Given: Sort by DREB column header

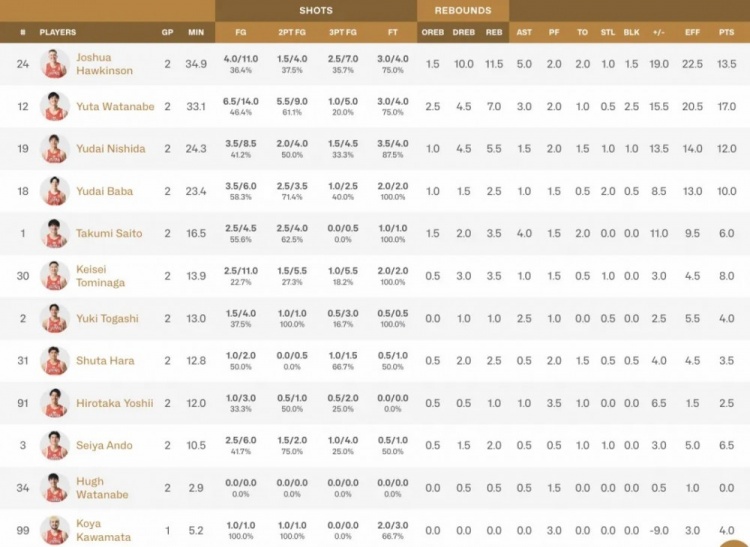Looking at the screenshot, I should pos(464,32).
